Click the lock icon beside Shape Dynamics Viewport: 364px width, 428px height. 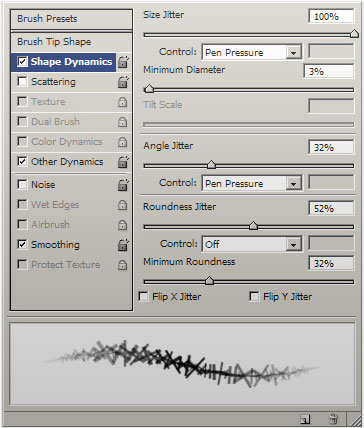pyautogui.click(x=123, y=62)
